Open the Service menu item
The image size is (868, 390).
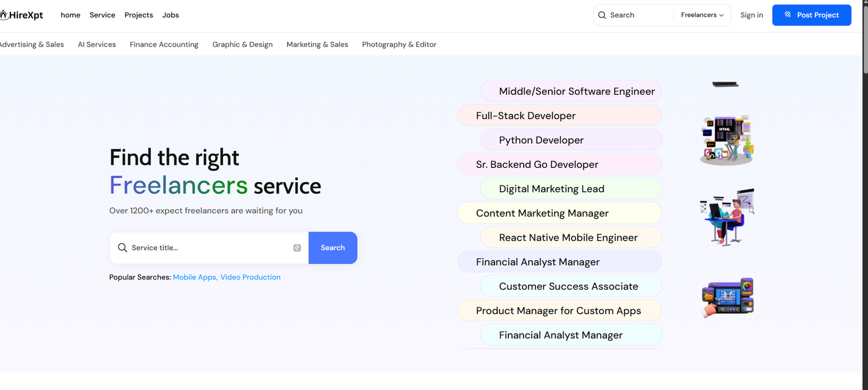[102, 15]
